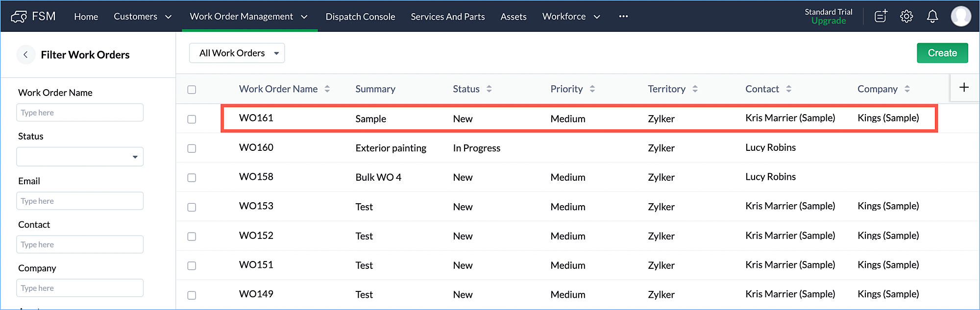Go to the Dispatch Console tab

(360, 17)
